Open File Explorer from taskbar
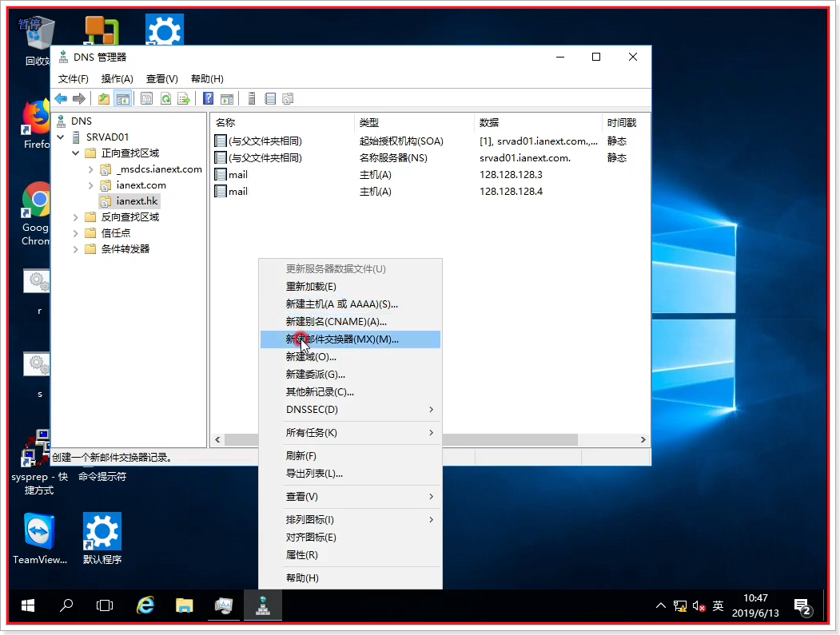840x635 pixels. pos(185,605)
